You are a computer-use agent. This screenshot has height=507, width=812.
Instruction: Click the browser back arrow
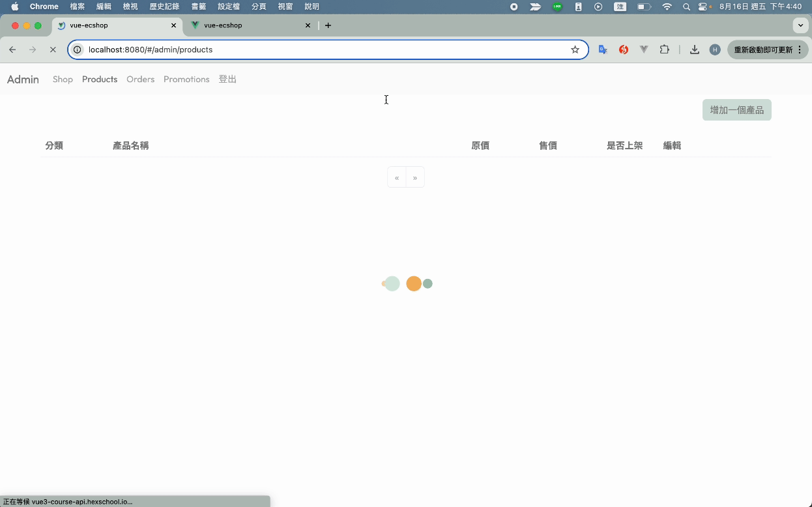click(12, 50)
